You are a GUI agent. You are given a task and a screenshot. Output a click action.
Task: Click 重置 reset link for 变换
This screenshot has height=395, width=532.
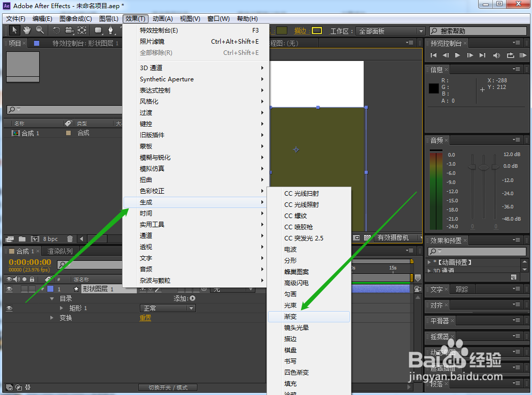tap(145, 318)
